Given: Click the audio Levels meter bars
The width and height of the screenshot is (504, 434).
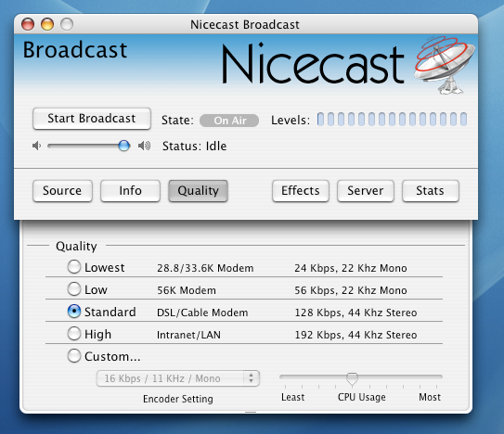Looking at the screenshot, I should (392, 120).
